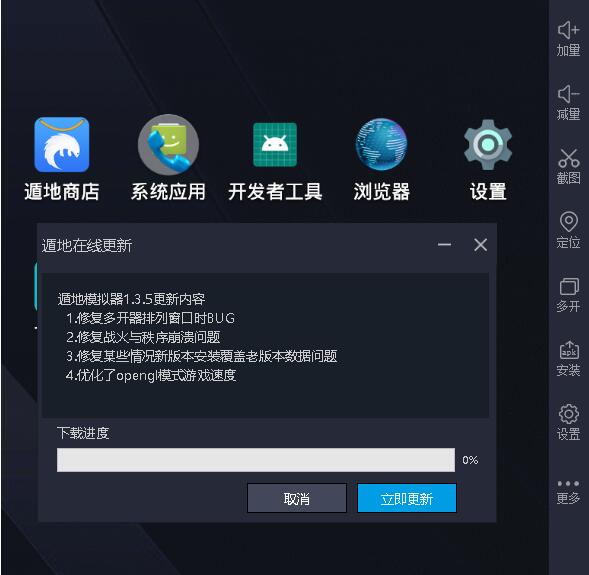Install an apk via 安装 icon
The image size is (589, 575).
coord(568,358)
